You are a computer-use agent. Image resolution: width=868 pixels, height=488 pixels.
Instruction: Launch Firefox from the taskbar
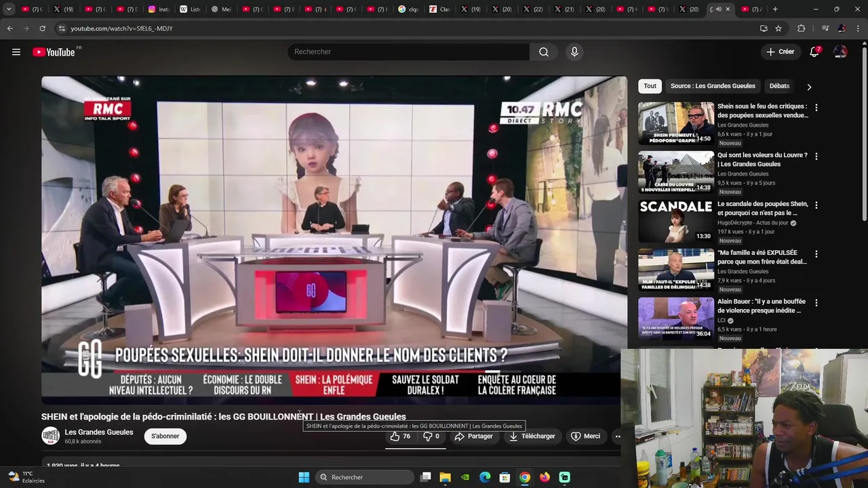(545, 477)
